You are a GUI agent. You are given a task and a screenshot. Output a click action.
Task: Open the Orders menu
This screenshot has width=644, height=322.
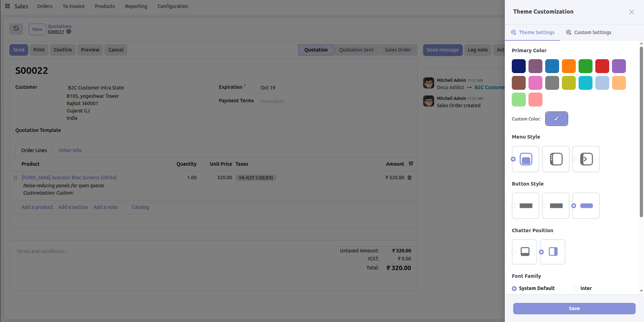coord(45,6)
